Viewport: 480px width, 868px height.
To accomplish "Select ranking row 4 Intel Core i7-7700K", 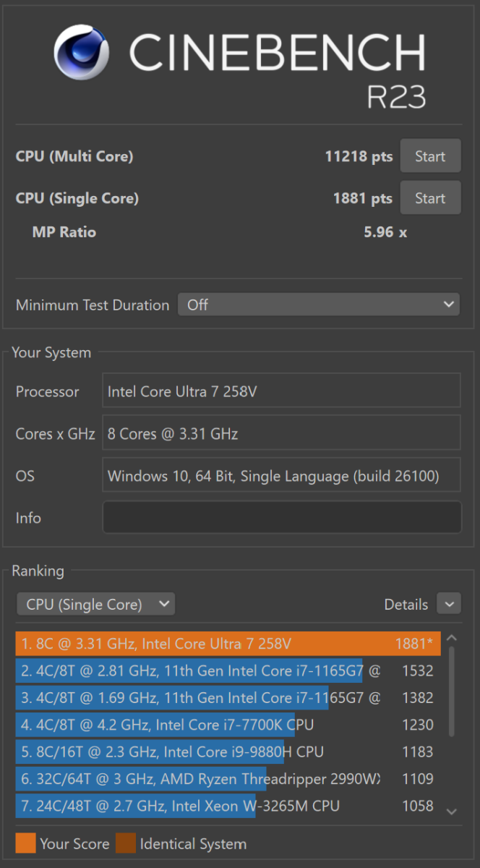I will click(x=228, y=724).
